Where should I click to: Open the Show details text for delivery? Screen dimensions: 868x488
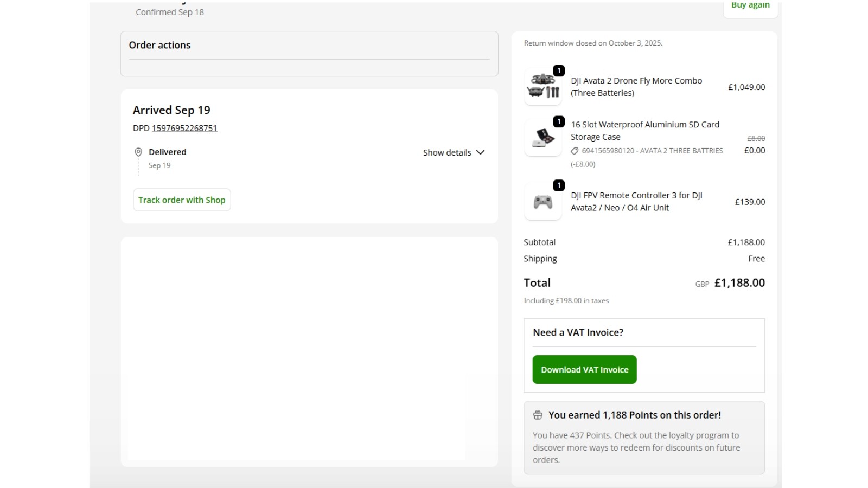point(446,153)
